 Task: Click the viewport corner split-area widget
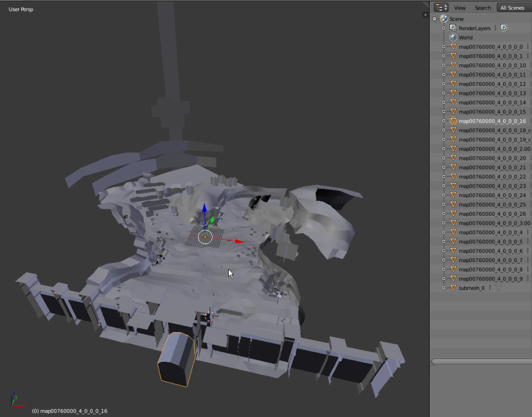coord(426,4)
